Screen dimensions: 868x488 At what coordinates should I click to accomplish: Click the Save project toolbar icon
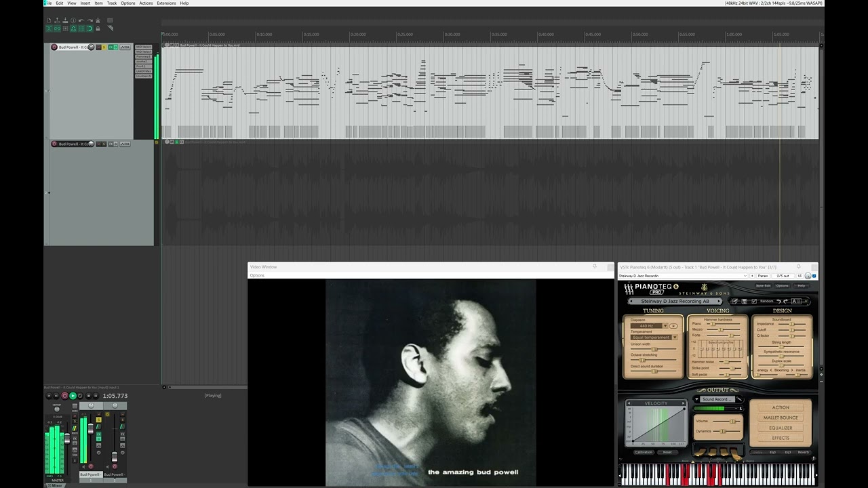point(65,20)
